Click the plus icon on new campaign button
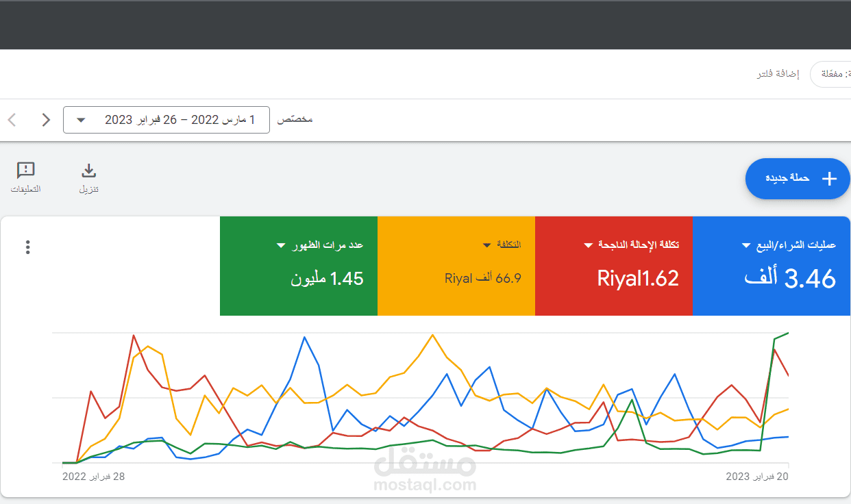Image resolution: width=851 pixels, height=504 pixels. point(829,179)
